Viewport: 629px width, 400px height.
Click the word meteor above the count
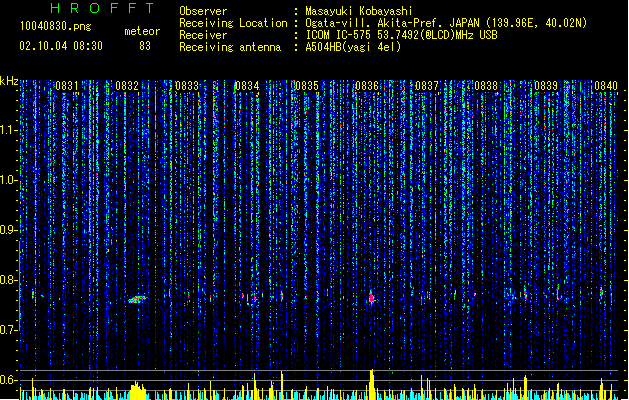click(x=142, y=31)
